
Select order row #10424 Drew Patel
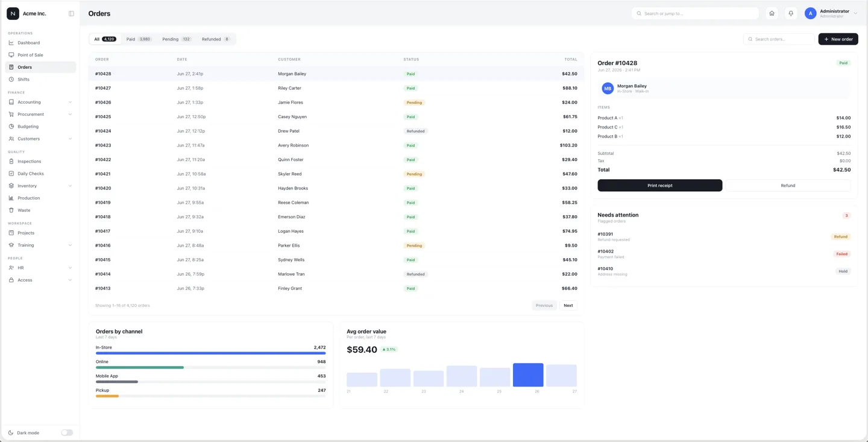(336, 131)
